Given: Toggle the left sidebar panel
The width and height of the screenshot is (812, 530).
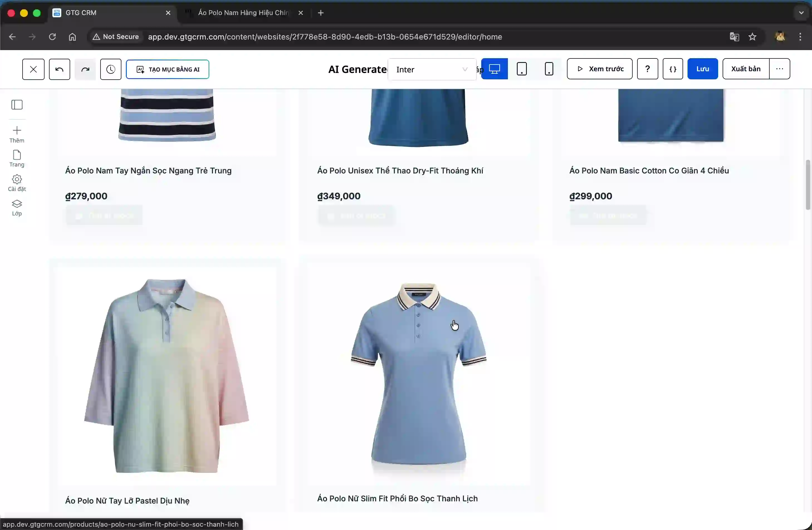Looking at the screenshot, I should tap(17, 105).
